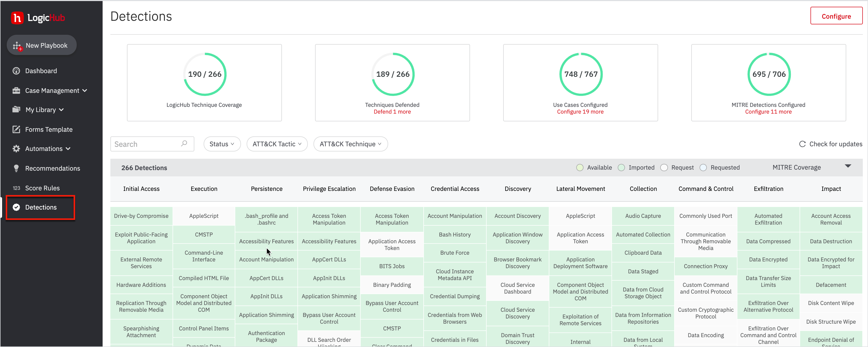Click the Recommendations lightbulb icon
The width and height of the screenshot is (868, 347).
(x=16, y=168)
